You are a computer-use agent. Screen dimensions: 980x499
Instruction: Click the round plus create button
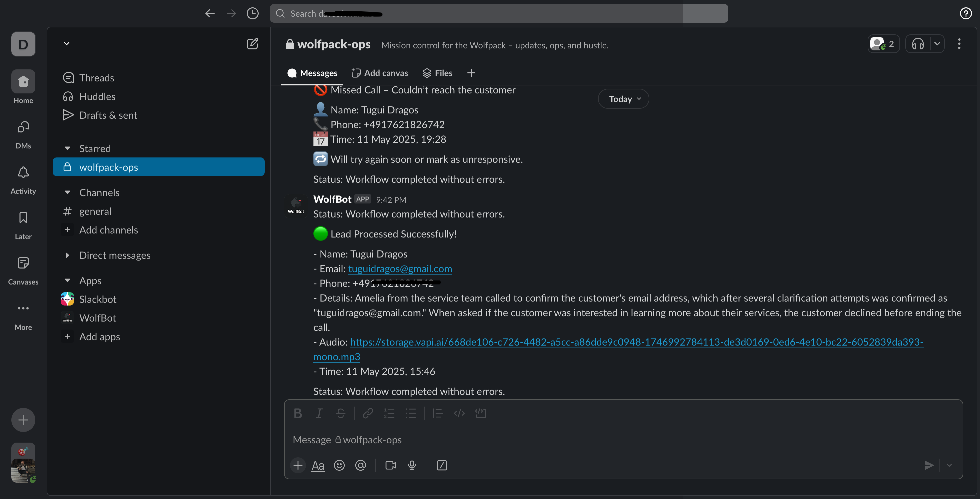[x=23, y=420]
